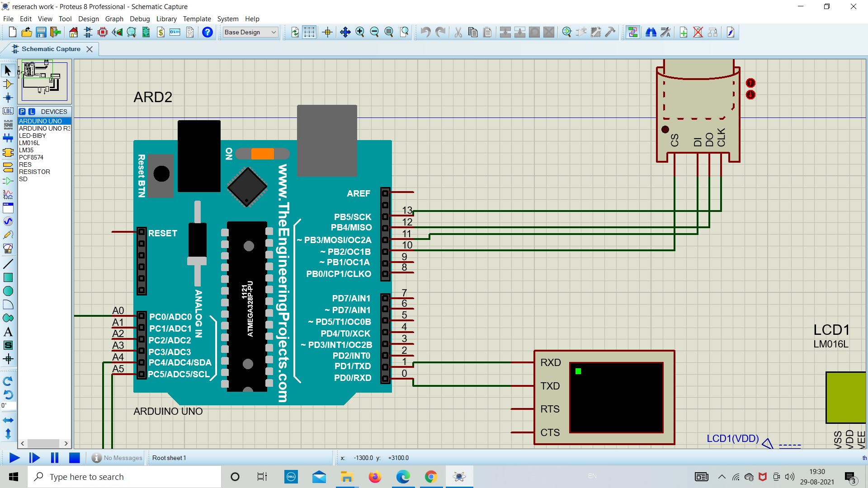Select Terminals Mode tool
Screen dimensions: 868x488
point(8,168)
